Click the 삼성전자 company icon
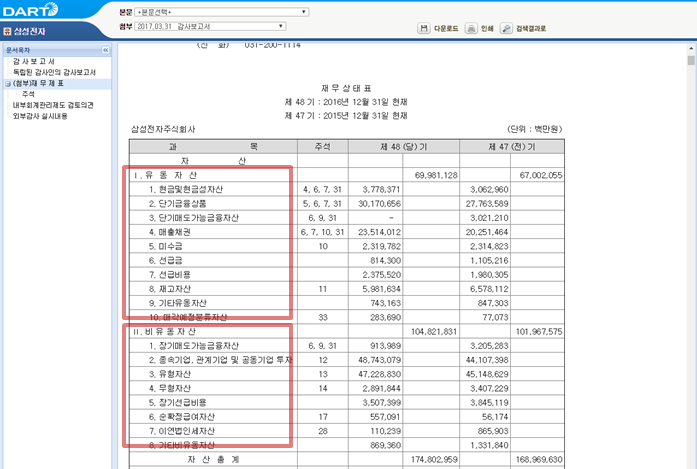This screenshot has width=697, height=469. click(7, 31)
